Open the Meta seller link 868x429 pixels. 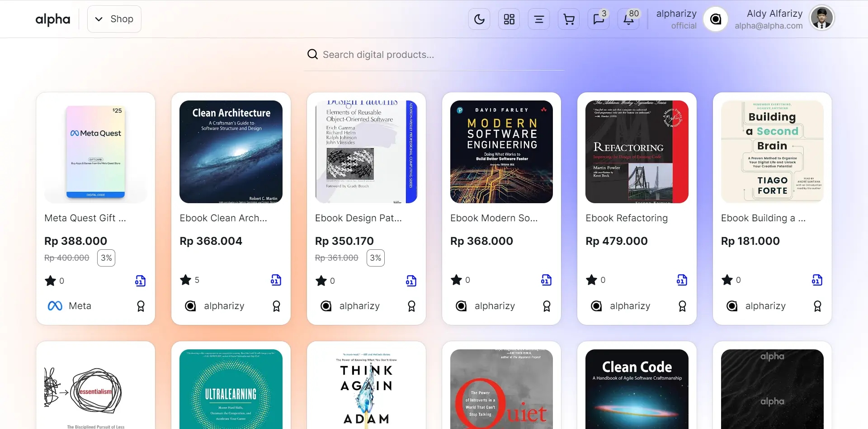click(x=69, y=306)
